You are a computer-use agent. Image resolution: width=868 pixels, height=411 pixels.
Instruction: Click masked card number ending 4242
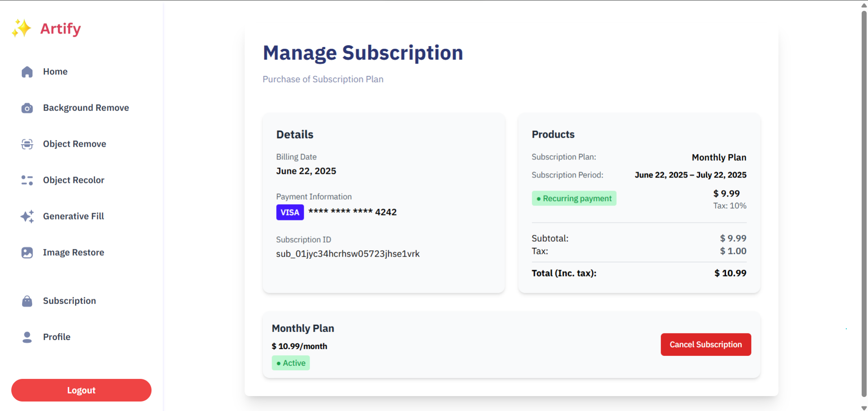tap(353, 212)
